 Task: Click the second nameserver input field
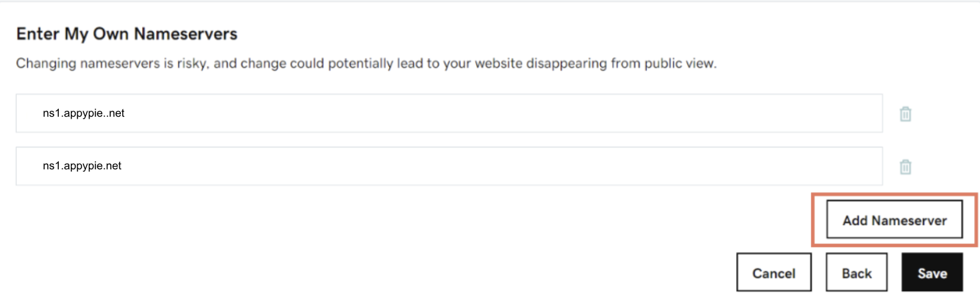(x=449, y=166)
